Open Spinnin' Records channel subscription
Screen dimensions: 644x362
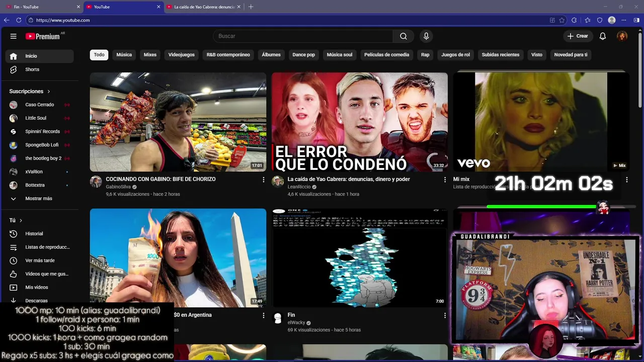[39, 131]
